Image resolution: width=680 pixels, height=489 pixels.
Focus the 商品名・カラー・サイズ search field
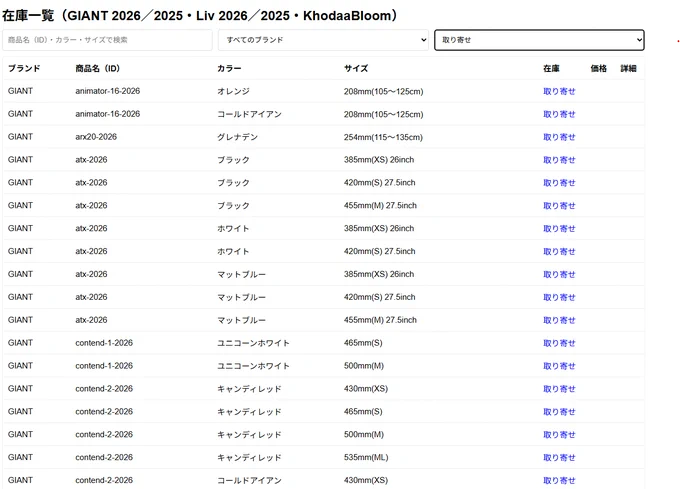pos(107,40)
